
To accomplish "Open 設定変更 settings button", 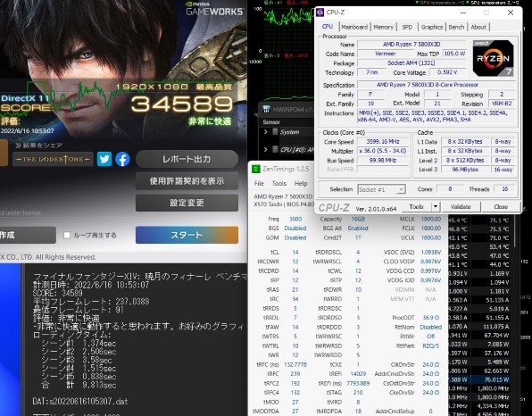I will (x=187, y=203).
